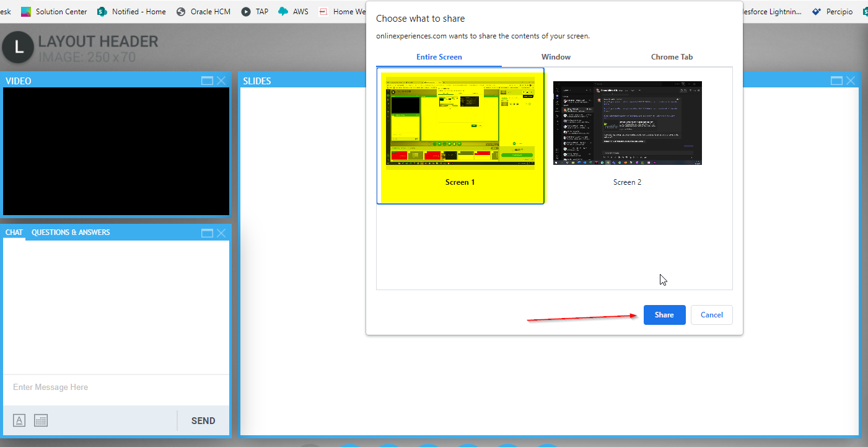
Task: Switch to QUESTIONS & ANSWERS tab
Action: [x=71, y=232]
